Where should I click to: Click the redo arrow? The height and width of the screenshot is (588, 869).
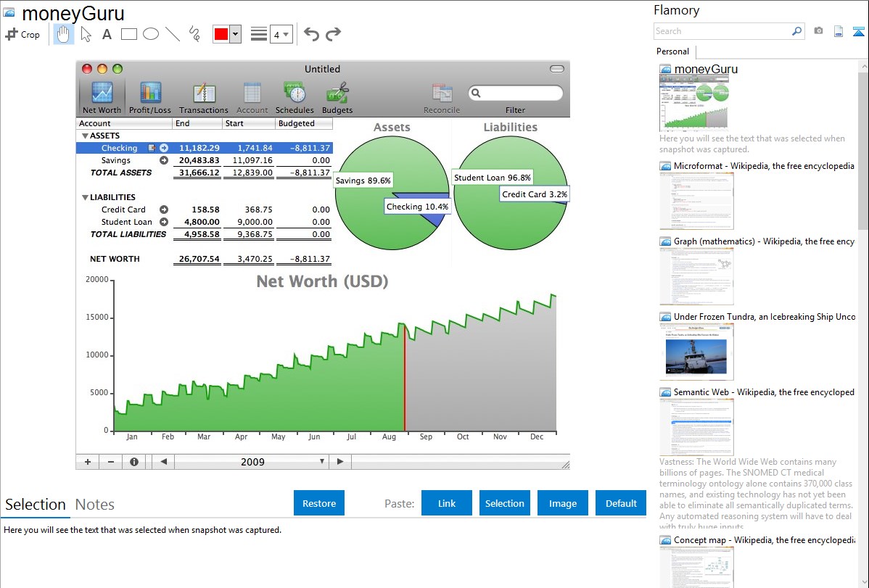pyautogui.click(x=333, y=34)
